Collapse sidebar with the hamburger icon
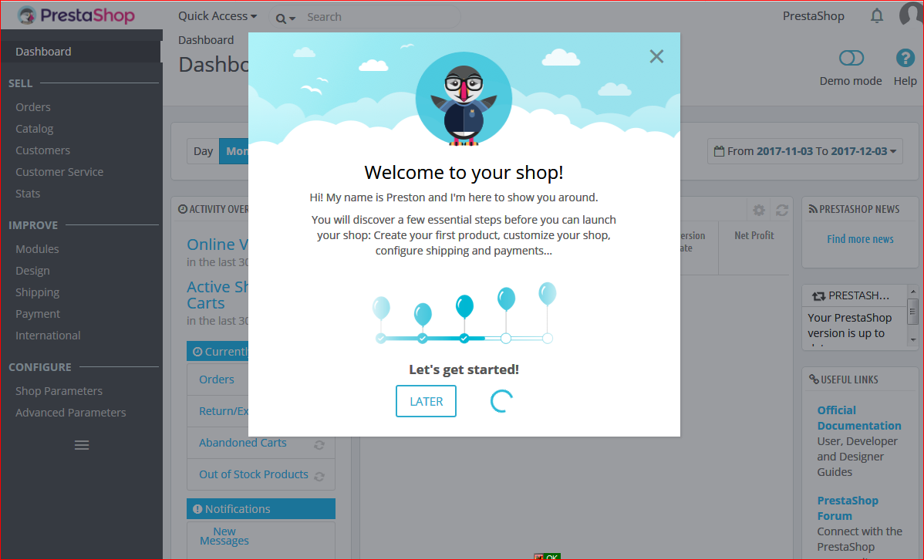The height and width of the screenshot is (560, 924). (x=82, y=445)
